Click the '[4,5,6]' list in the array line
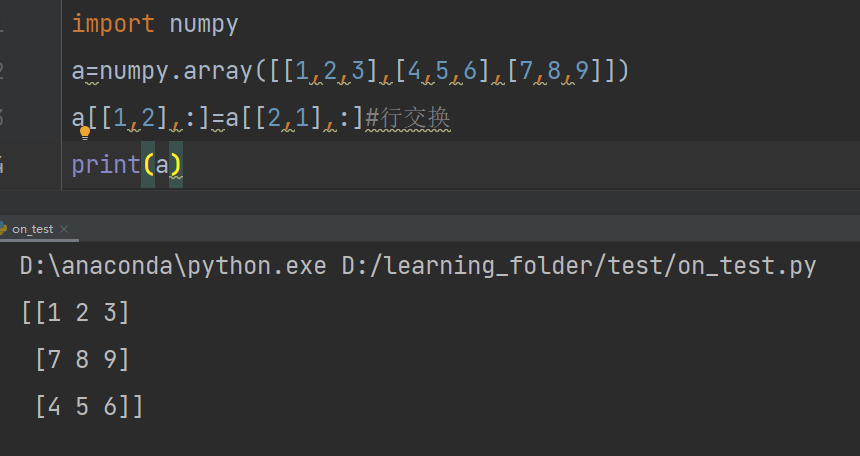This screenshot has width=860, height=456. tap(442, 71)
